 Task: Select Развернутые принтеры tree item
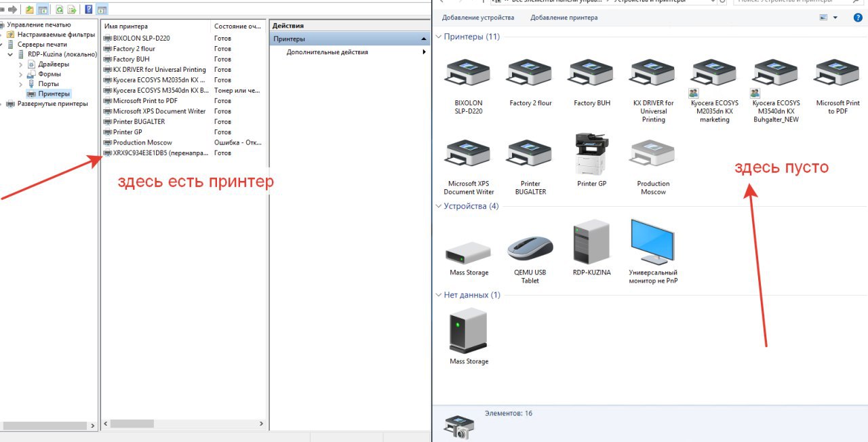tap(52, 104)
